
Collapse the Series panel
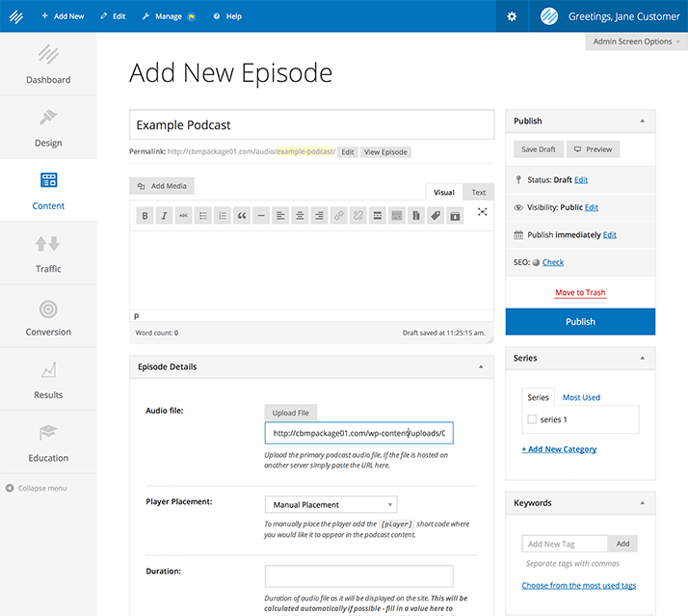point(643,358)
